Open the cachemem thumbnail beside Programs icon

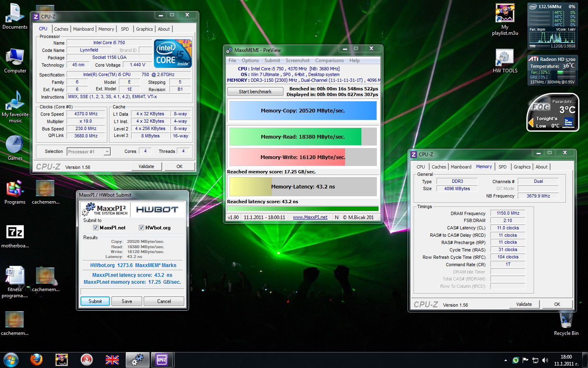[x=45, y=191]
